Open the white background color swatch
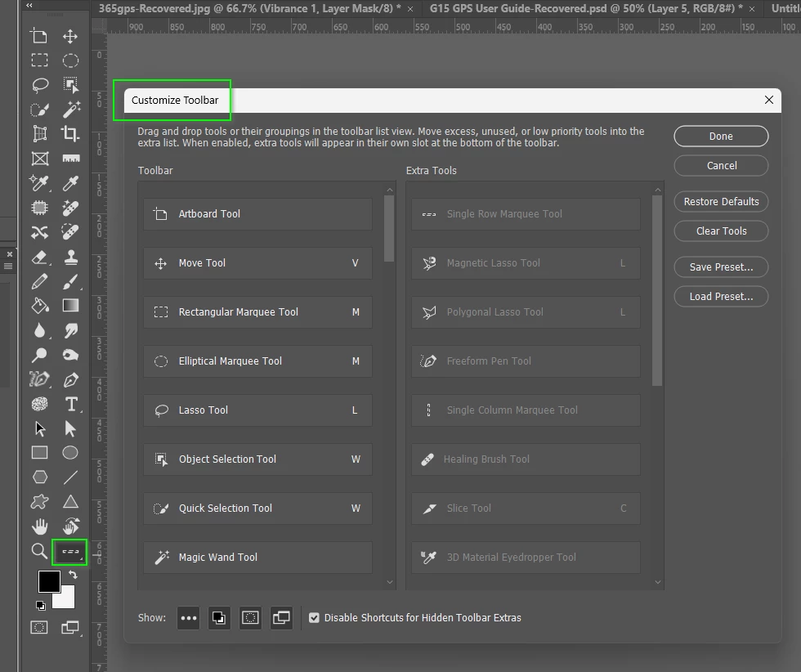Image resolution: width=801 pixels, height=672 pixels. pos(67,600)
